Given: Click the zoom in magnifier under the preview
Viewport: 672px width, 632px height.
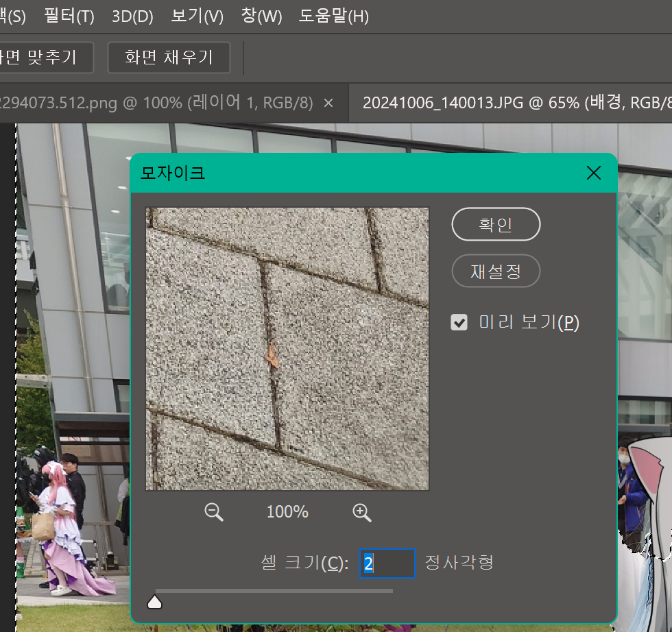Looking at the screenshot, I should pos(361,512).
